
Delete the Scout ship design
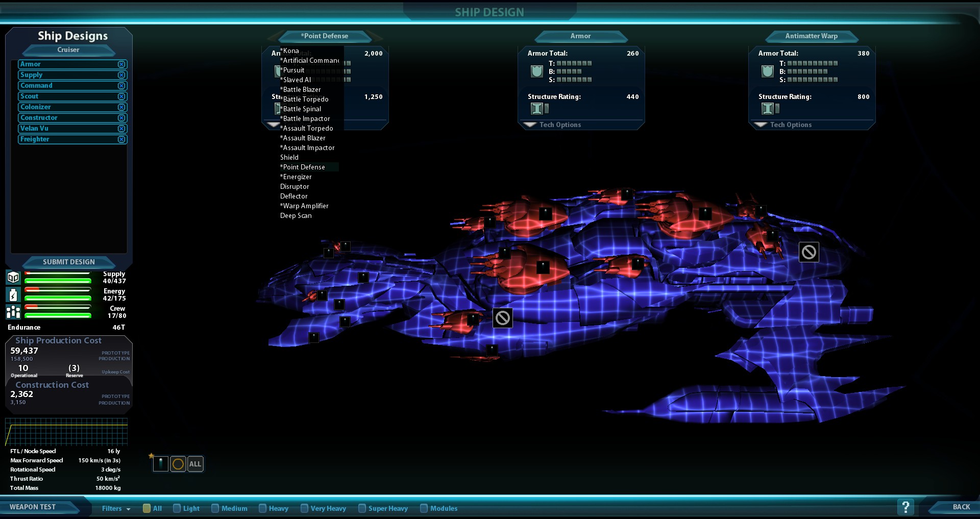tap(121, 96)
